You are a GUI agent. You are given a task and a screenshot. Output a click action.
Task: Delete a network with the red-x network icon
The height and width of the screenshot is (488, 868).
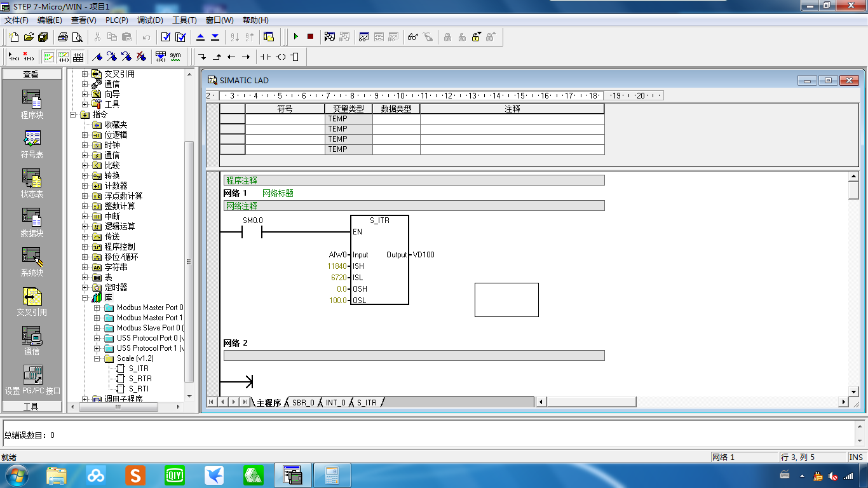click(x=28, y=57)
